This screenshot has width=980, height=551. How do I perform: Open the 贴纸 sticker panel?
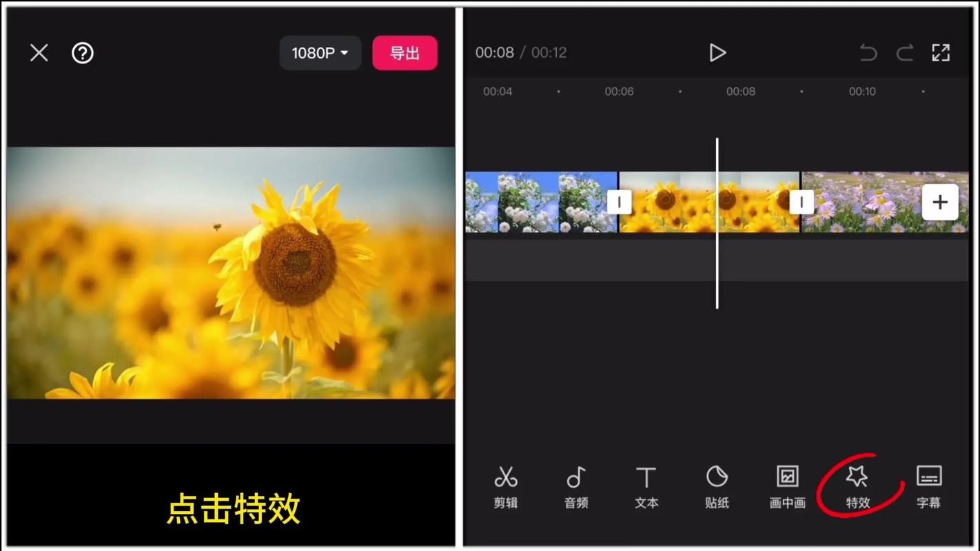pos(717,486)
